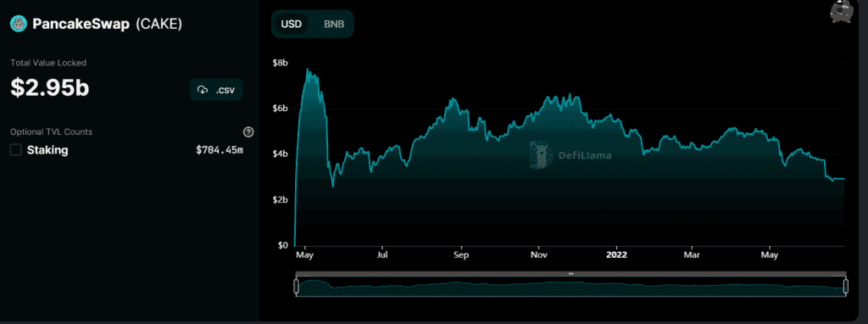Click the Nov x-axis label
Screen dimensions: 868x324
tap(538, 255)
